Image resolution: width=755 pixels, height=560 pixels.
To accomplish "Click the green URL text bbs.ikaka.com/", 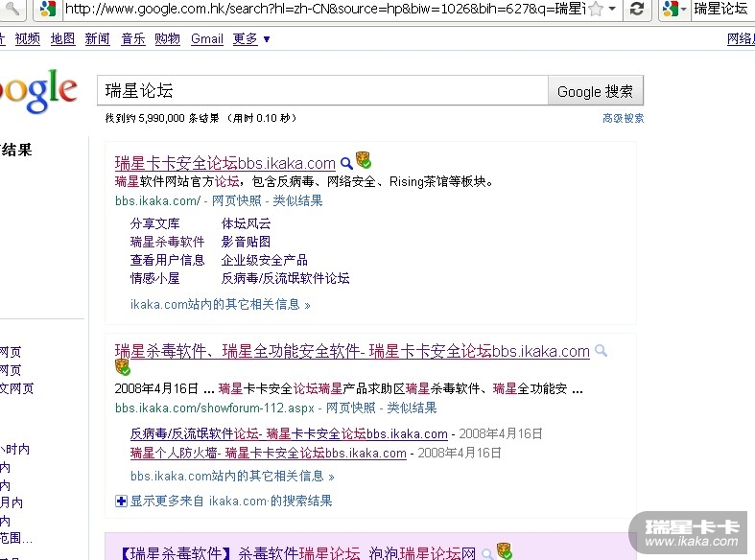I will click(x=157, y=200).
